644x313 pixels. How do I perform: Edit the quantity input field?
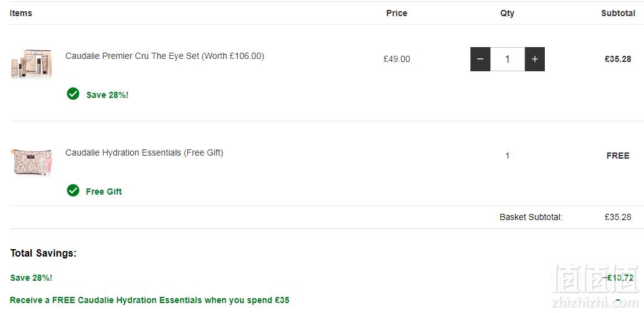click(x=508, y=59)
